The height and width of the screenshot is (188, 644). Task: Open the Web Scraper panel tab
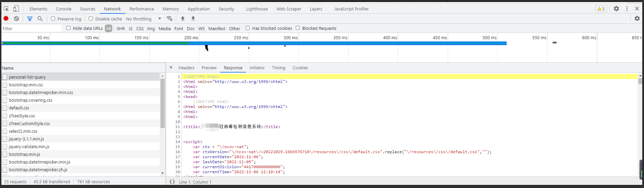(x=289, y=9)
